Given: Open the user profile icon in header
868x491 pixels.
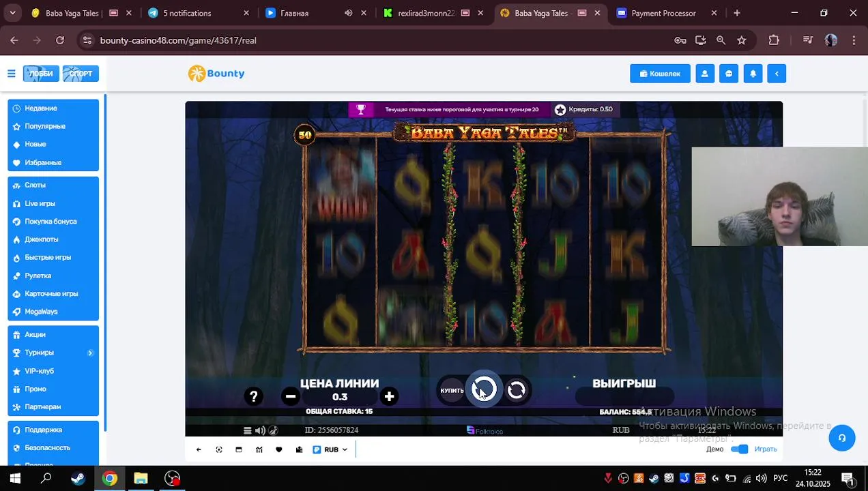Looking at the screenshot, I should pyautogui.click(x=705, y=74).
